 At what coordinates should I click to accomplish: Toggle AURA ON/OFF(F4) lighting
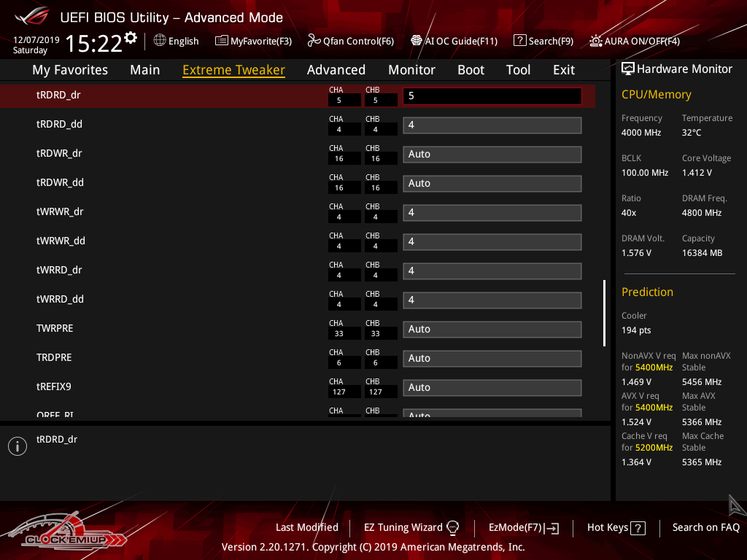click(635, 41)
